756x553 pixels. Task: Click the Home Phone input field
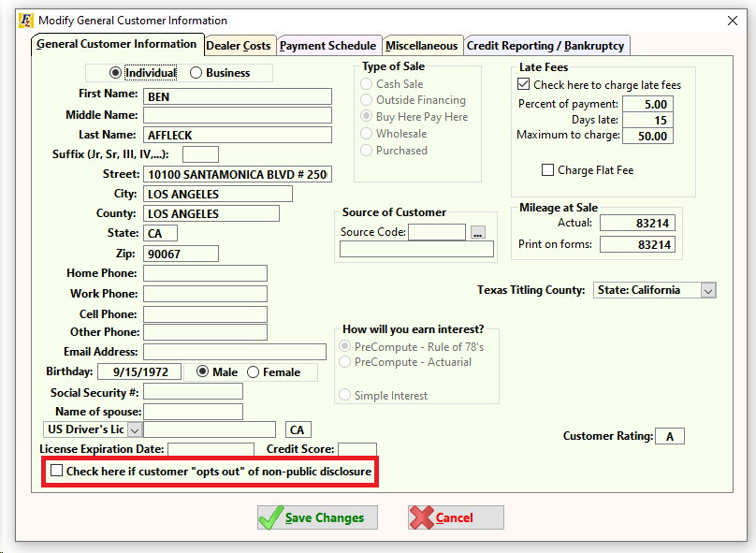coord(205,273)
